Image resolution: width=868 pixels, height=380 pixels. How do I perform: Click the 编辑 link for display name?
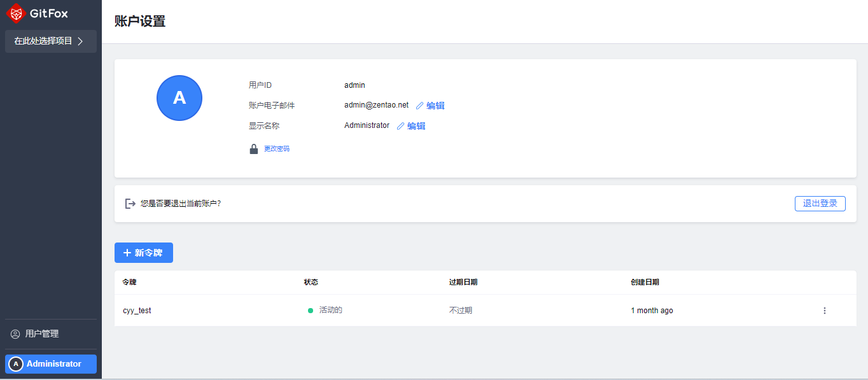click(417, 126)
